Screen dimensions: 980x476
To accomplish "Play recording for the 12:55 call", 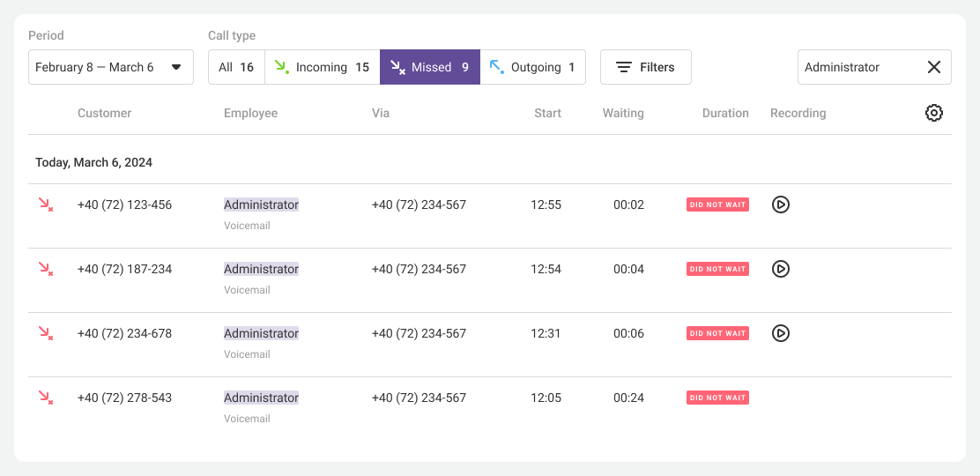I will click(x=780, y=205).
